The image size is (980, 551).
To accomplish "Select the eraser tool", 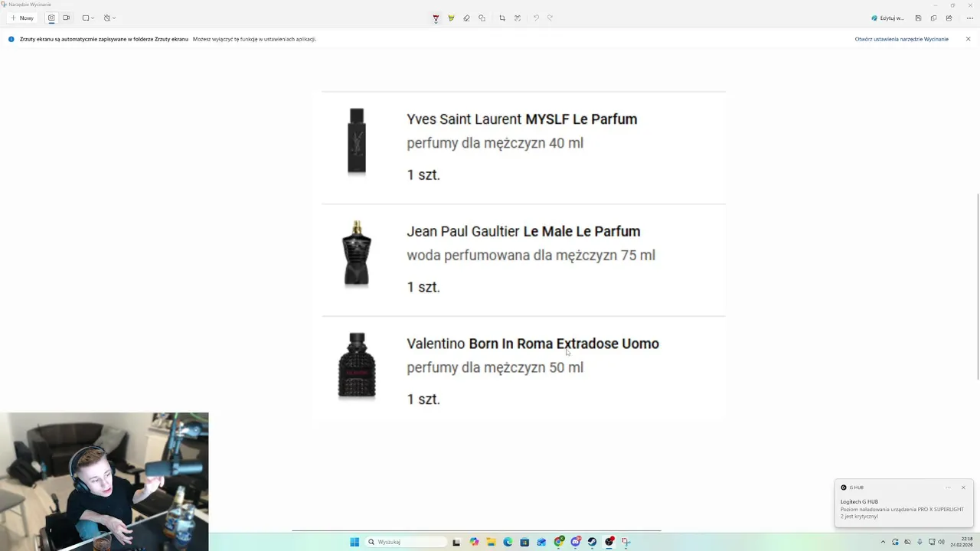I will [466, 18].
